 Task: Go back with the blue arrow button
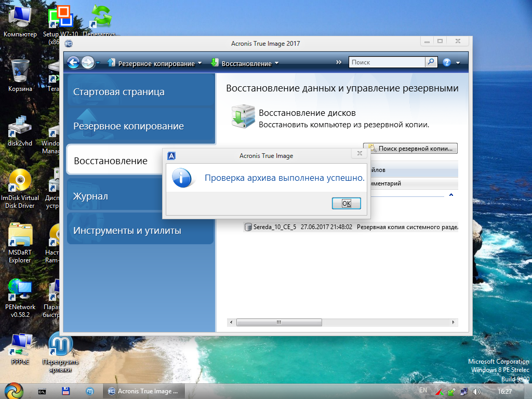click(73, 62)
